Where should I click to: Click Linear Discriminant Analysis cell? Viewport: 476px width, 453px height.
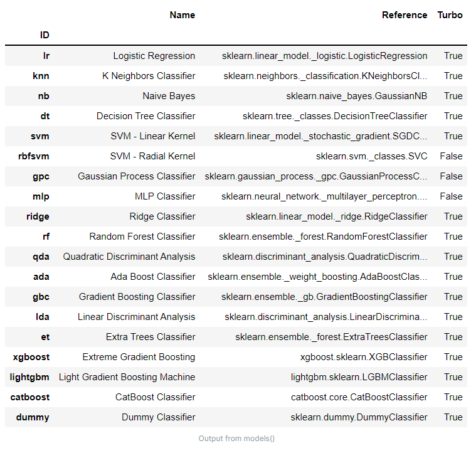(136, 316)
